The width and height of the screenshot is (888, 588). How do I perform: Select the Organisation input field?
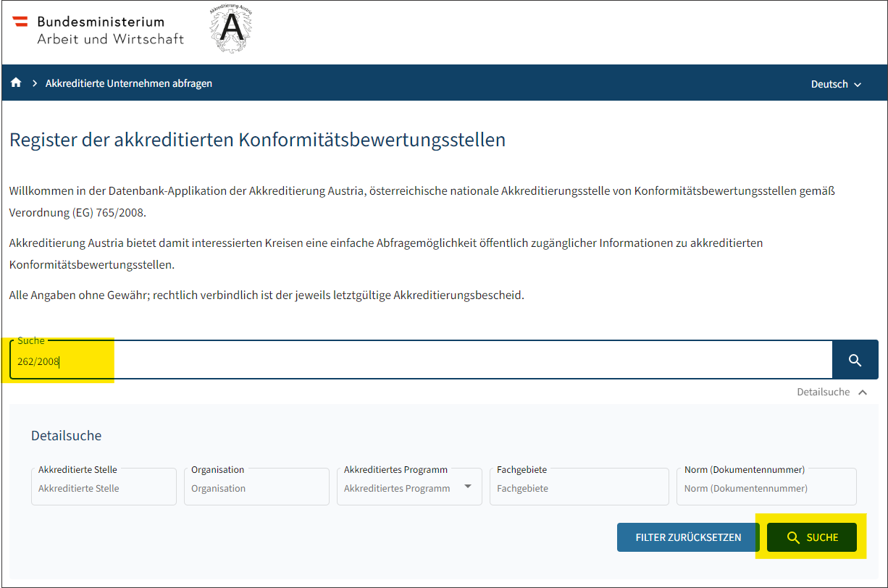(x=256, y=488)
